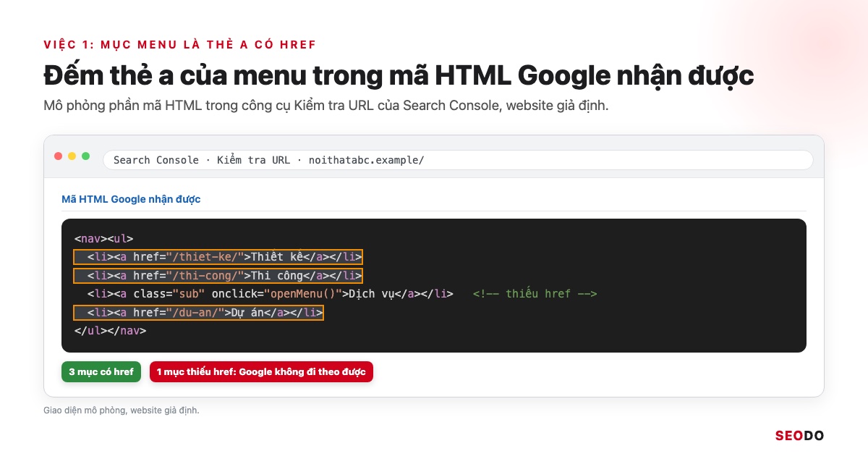Screen dimensions: 868x459
Task: Click the red close dot in mock window
Action: click(59, 156)
